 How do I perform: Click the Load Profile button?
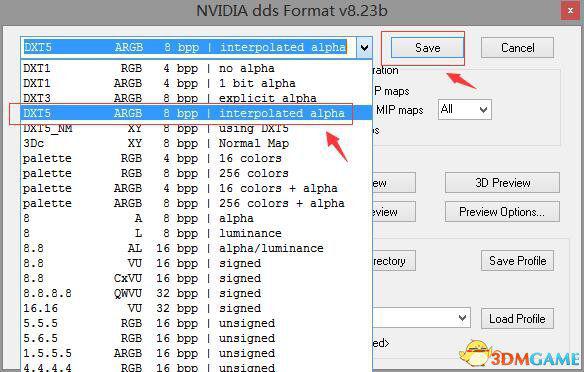point(517,318)
